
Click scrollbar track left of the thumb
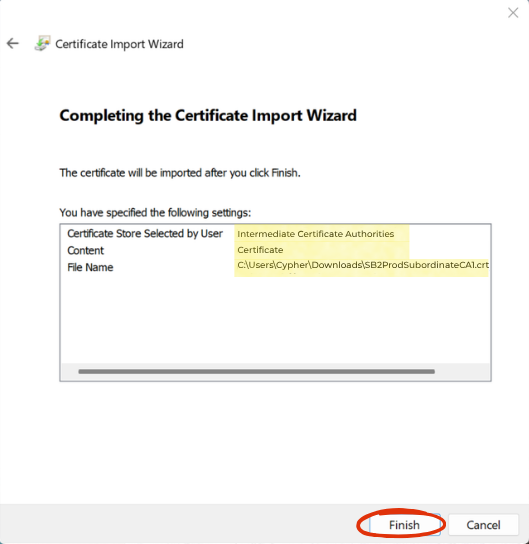[70, 372]
